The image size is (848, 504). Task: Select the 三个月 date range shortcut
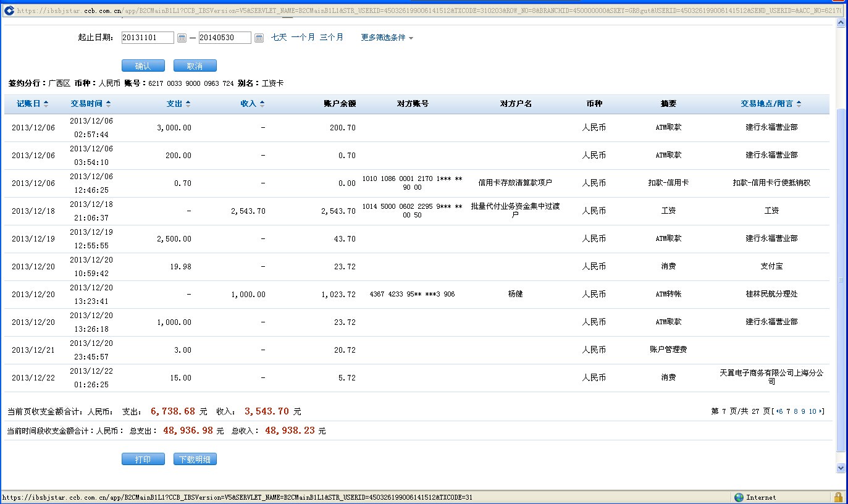(x=331, y=38)
